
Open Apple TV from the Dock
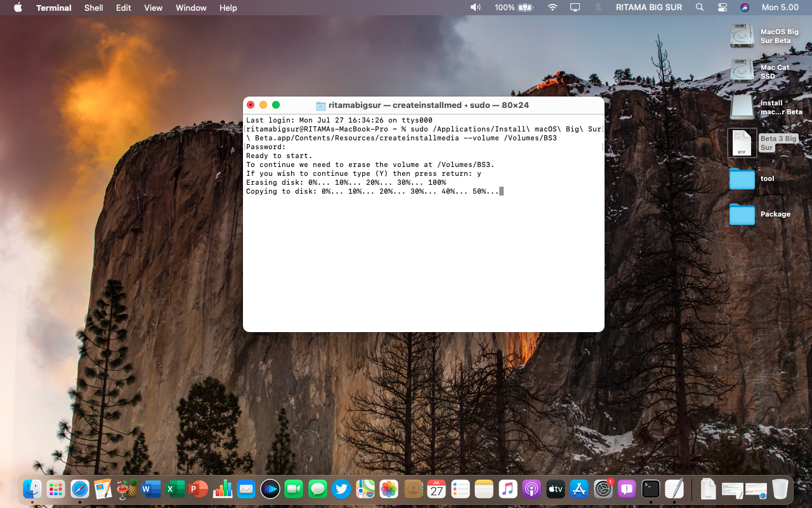point(556,489)
